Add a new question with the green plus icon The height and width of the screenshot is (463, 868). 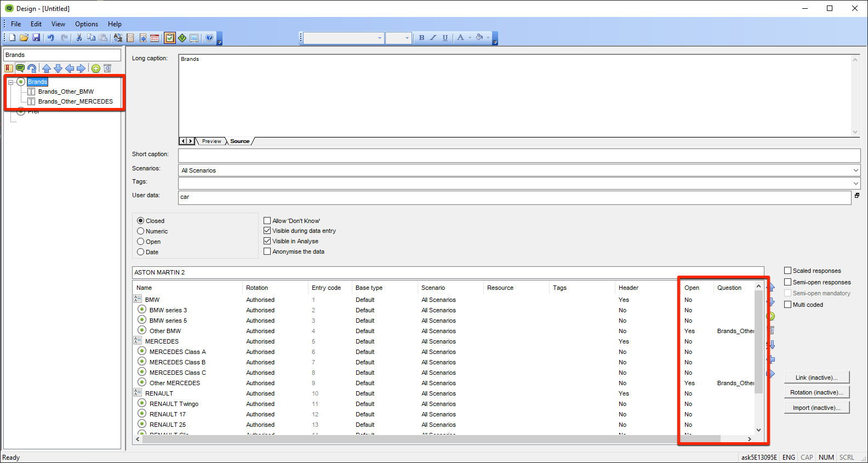96,68
